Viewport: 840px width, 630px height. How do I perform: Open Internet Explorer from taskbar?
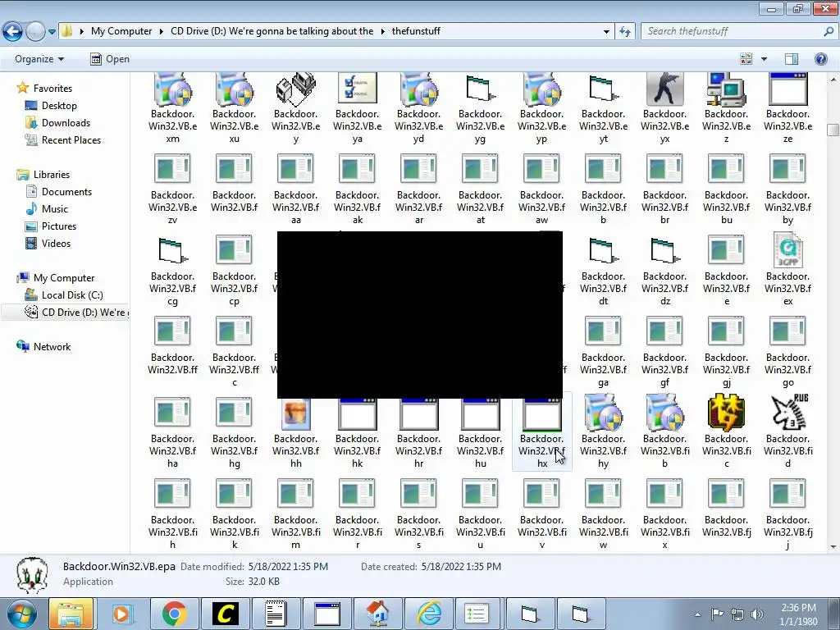click(x=430, y=614)
